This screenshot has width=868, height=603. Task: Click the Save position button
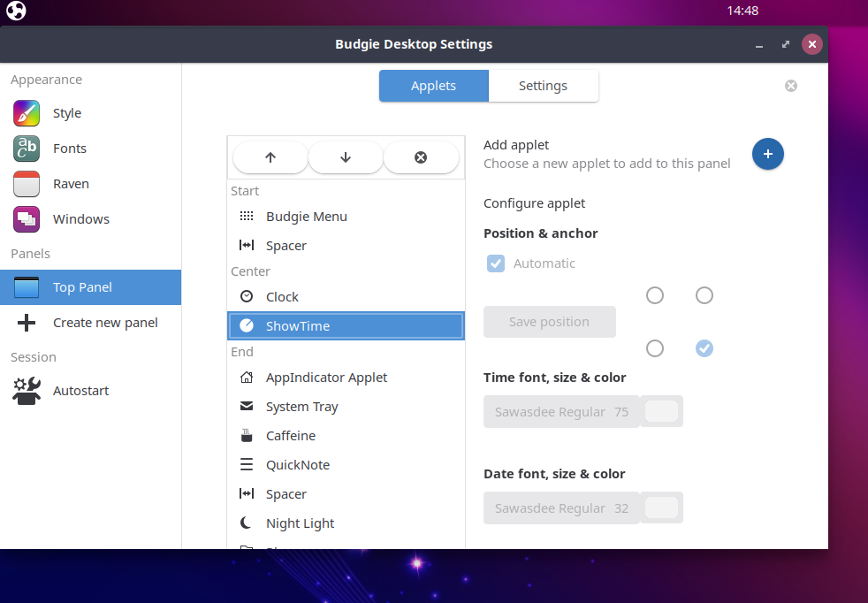(x=549, y=322)
